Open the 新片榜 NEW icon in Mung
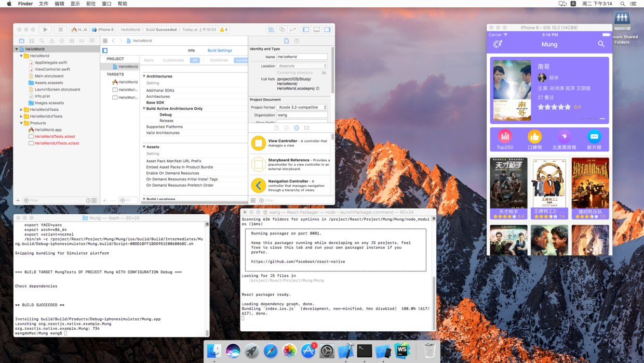 594,136
